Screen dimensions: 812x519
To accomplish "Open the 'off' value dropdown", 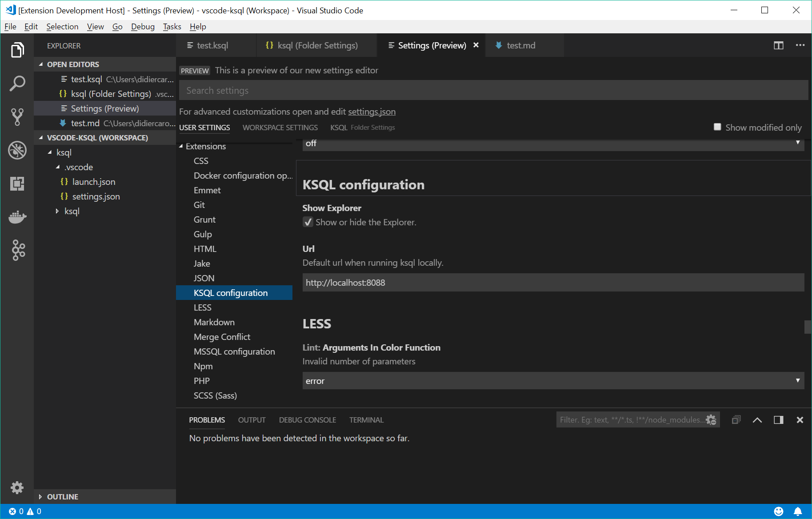I will click(553, 144).
